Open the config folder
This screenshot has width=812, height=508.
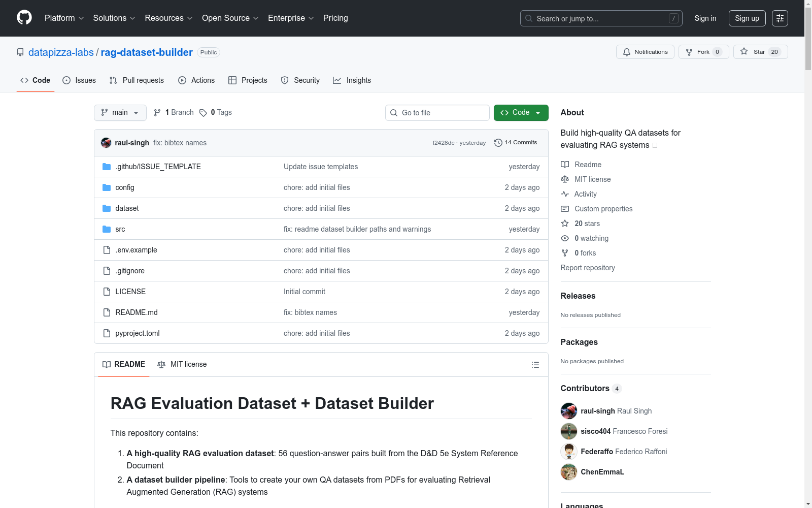coord(125,187)
